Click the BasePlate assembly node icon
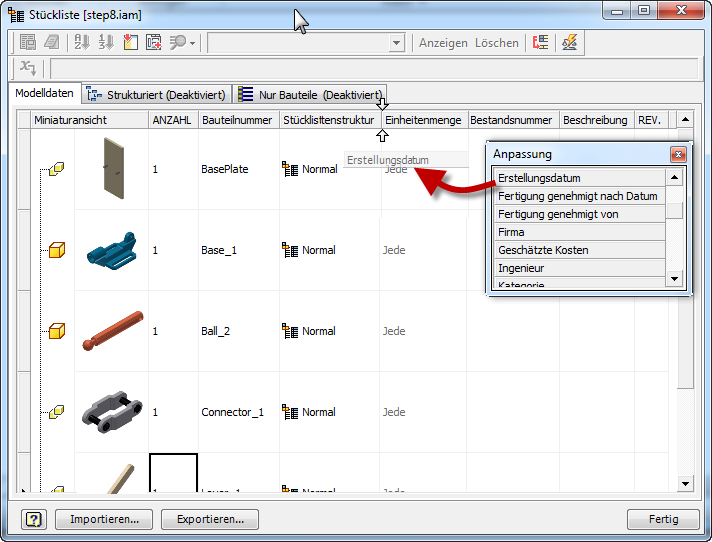The height and width of the screenshot is (542, 712). tap(57, 169)
